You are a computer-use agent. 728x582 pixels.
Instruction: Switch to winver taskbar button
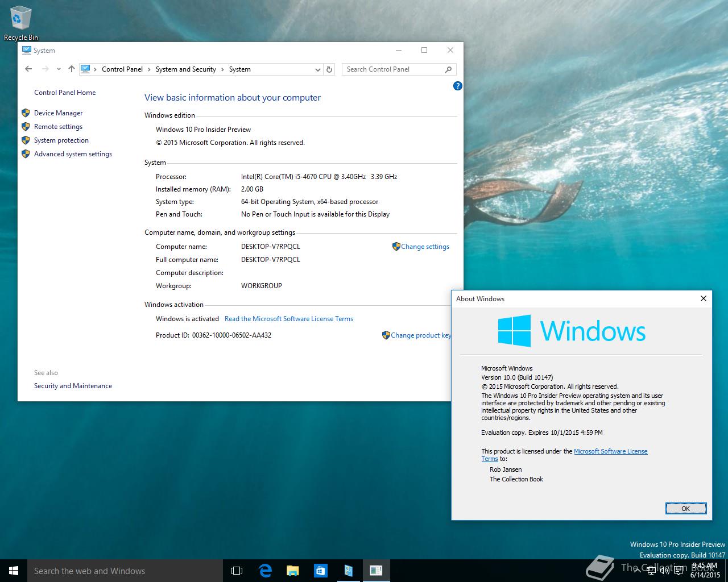(x=376, y=571)
